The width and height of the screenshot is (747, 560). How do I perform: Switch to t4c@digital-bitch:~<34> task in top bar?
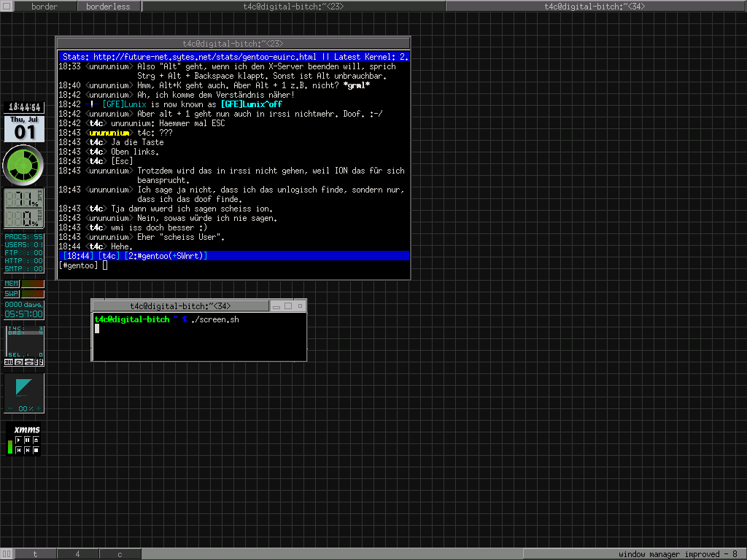595,6
